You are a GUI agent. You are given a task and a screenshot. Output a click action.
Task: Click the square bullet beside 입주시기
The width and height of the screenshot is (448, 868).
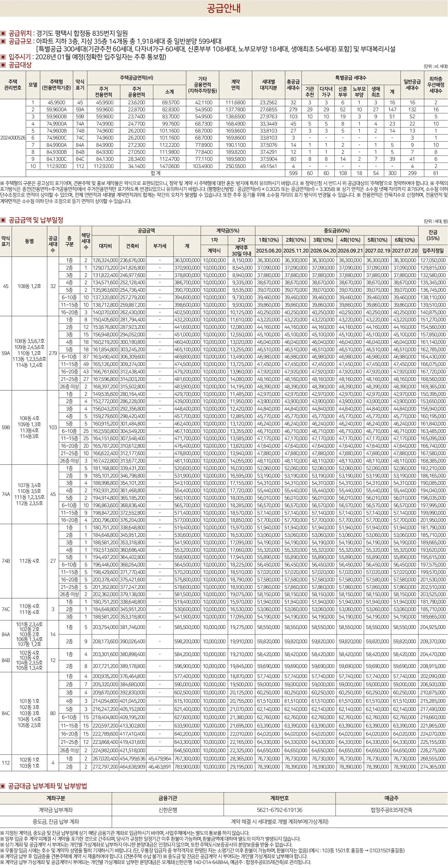[x=3, y=57]
